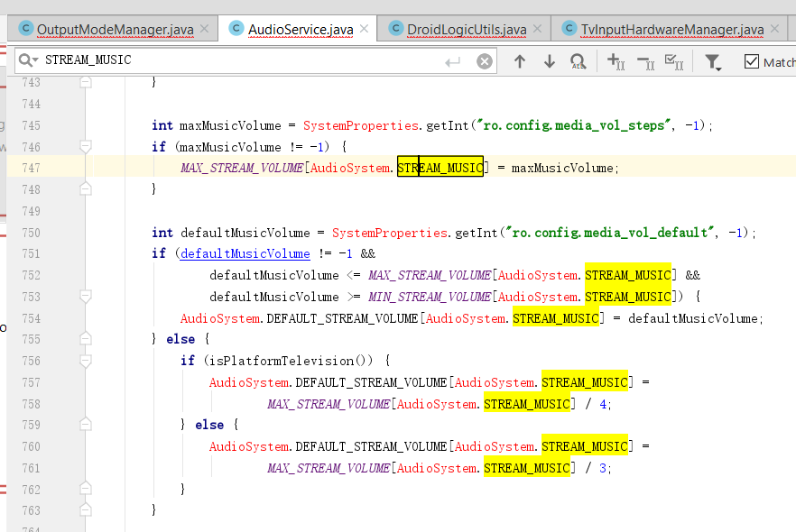Switch to the OutputModeManager.java tab
The width and height of the screenshot is (796, 532).
[115, 30]
